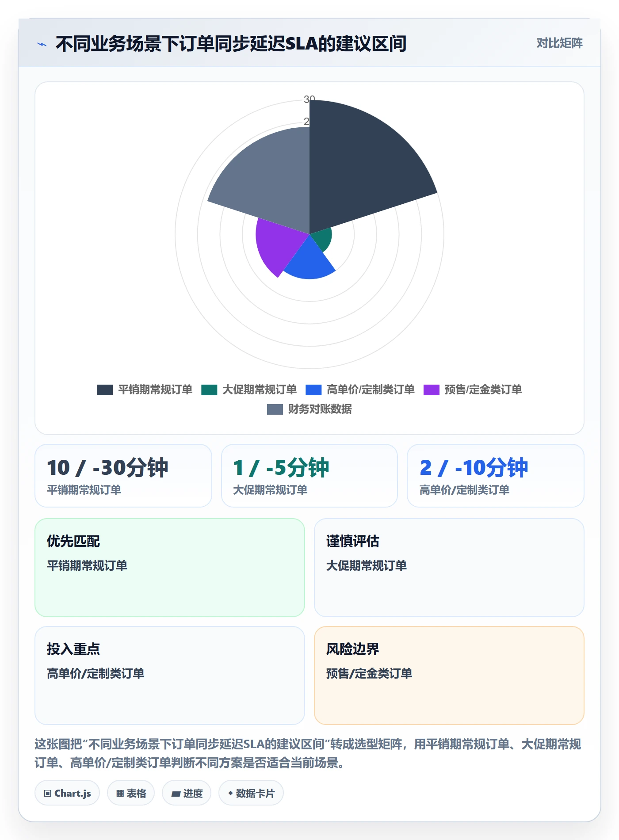Click 高单价/定制类订单 text in 投入重点 card
Viewport: 619px width, 840px height.
[x=96, y=673]
